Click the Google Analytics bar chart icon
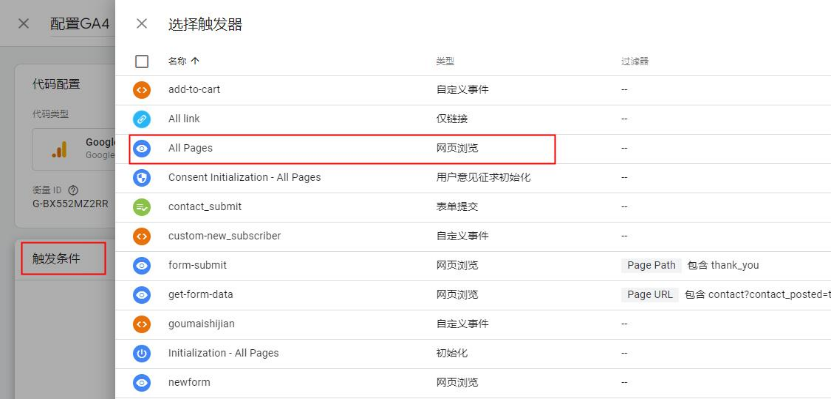 pos(59,149)
